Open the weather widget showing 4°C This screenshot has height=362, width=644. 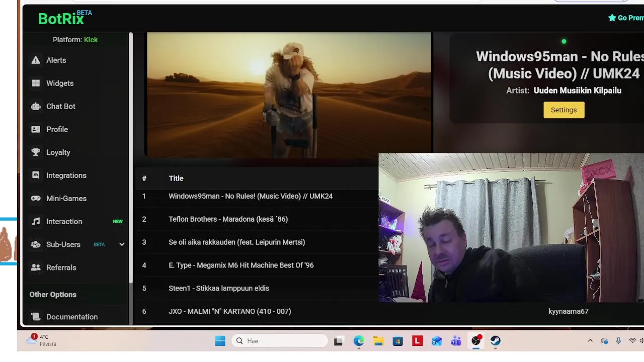[x=41, y=340]
